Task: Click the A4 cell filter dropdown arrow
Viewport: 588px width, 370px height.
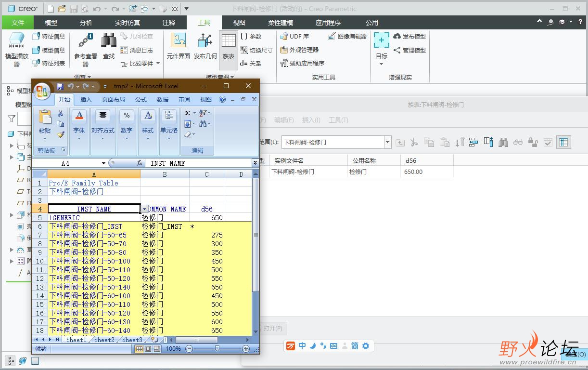Action: [x=145, y=209]
